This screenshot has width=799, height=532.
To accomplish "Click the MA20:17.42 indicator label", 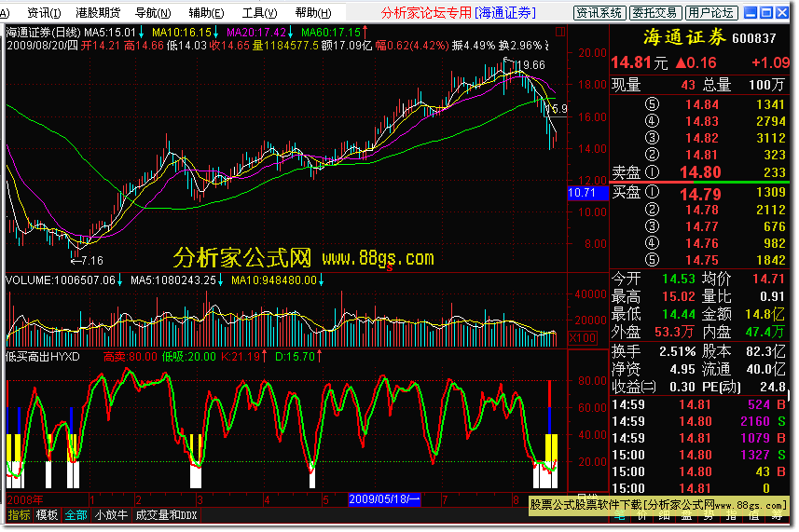I will (255, 33).
